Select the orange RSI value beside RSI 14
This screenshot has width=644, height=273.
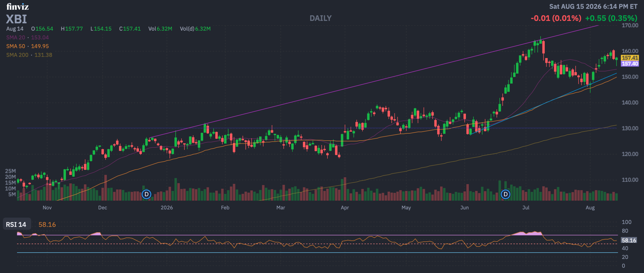(x=47, y=225)
